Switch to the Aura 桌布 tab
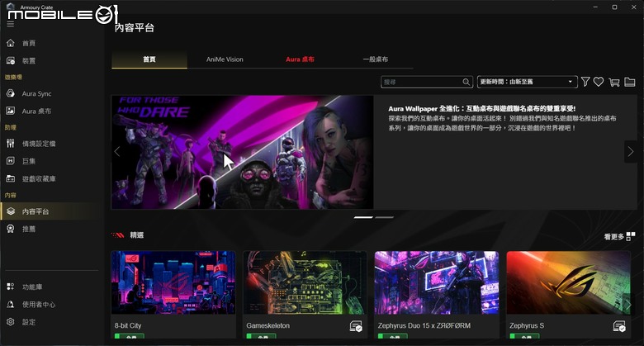Screen dimensions: 644x346 [300, 59]
